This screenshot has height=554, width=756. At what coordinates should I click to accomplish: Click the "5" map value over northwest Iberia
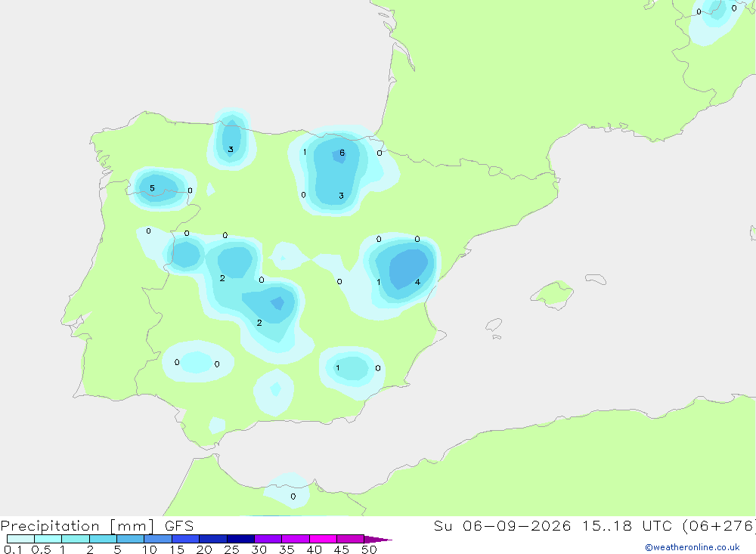(153, 188)
